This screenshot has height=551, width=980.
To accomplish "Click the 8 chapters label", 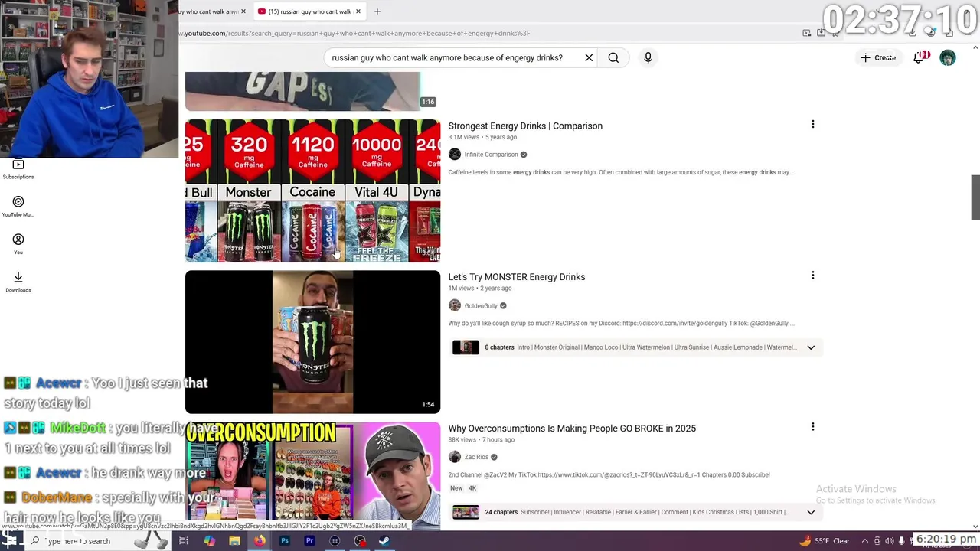I will 499,347.
